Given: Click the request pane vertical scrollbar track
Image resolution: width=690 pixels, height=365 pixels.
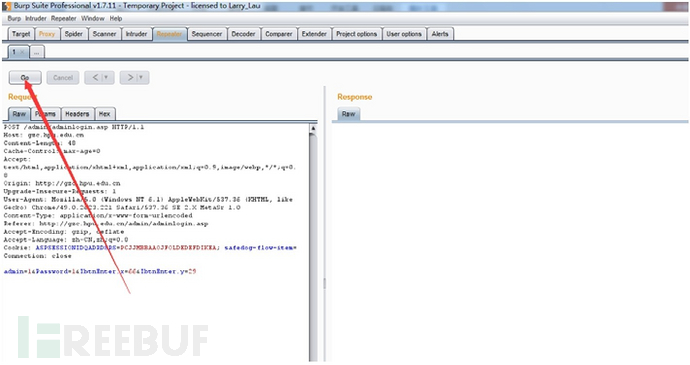Looking at the screenshot, I should (313, 247).
